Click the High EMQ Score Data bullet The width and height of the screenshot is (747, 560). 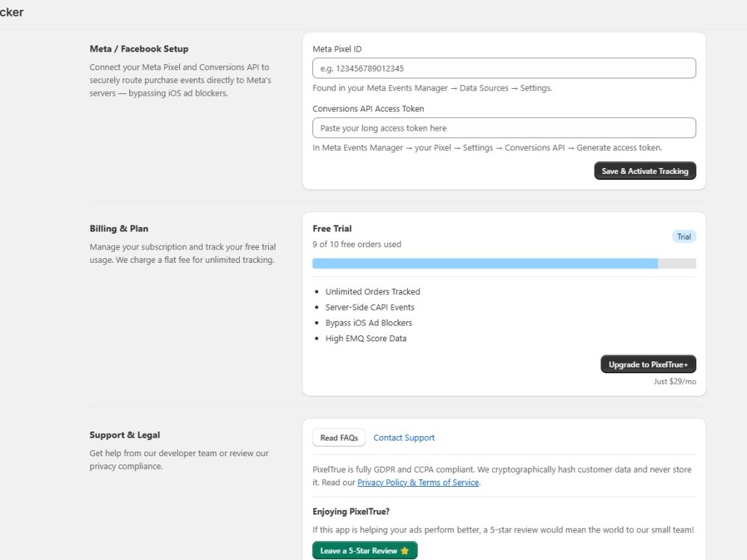pos(366,338)
